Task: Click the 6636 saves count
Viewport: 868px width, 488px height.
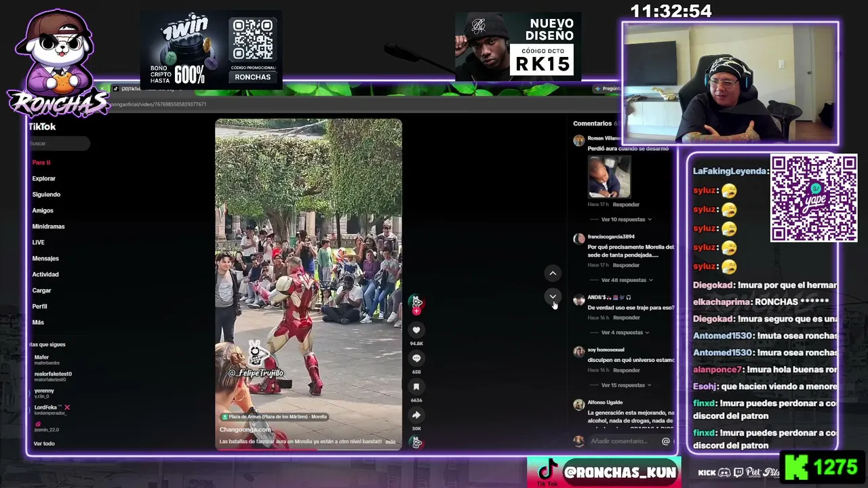Action: [416, 401]
